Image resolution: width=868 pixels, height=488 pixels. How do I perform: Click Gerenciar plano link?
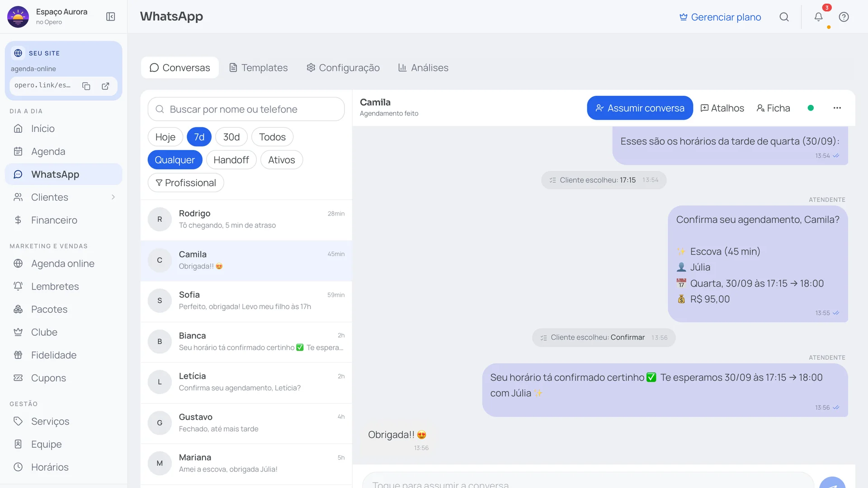[720, 17]
